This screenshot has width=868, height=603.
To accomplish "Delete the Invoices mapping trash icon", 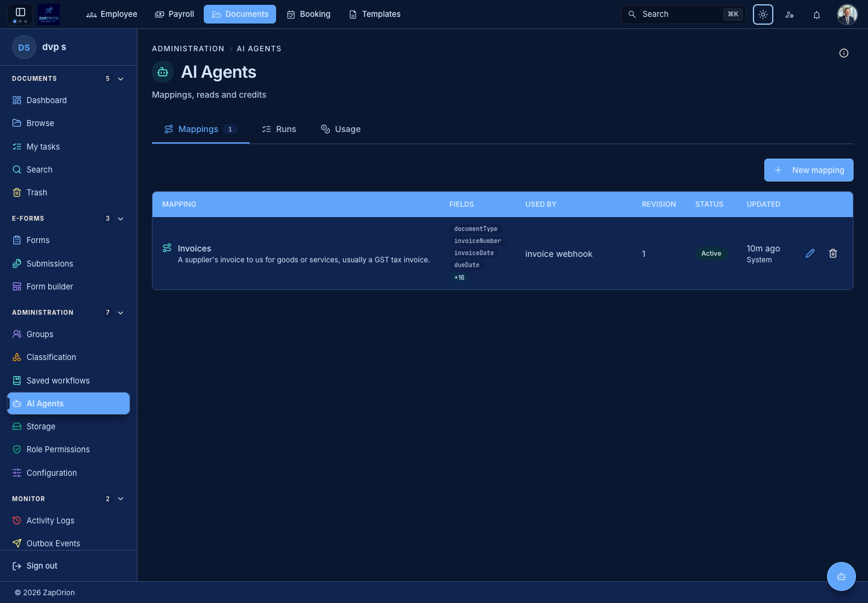I will click(833, 253).
